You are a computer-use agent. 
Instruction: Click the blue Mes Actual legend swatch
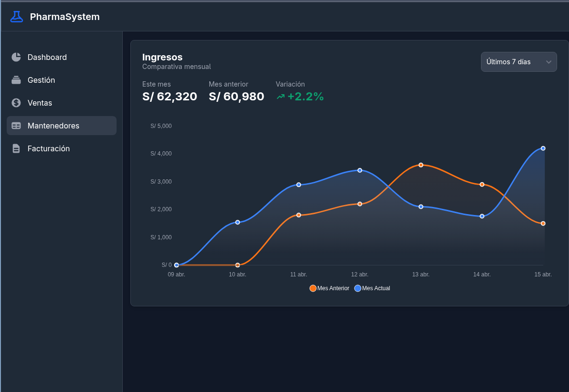[357, 288]
